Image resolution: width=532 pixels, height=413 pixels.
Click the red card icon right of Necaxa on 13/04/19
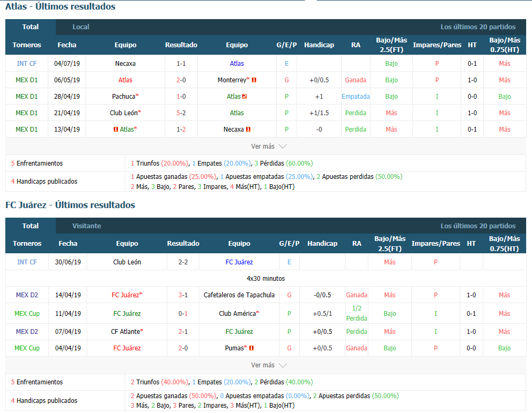[248, 130]
